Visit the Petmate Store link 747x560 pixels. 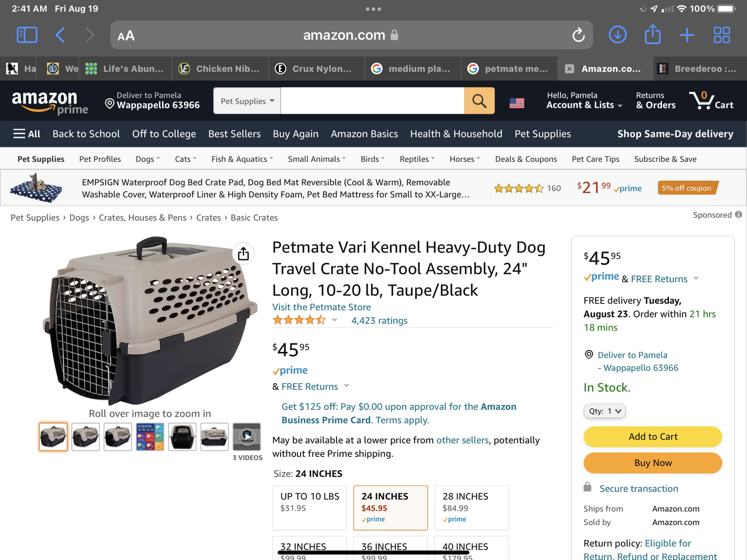pos(322,307)
